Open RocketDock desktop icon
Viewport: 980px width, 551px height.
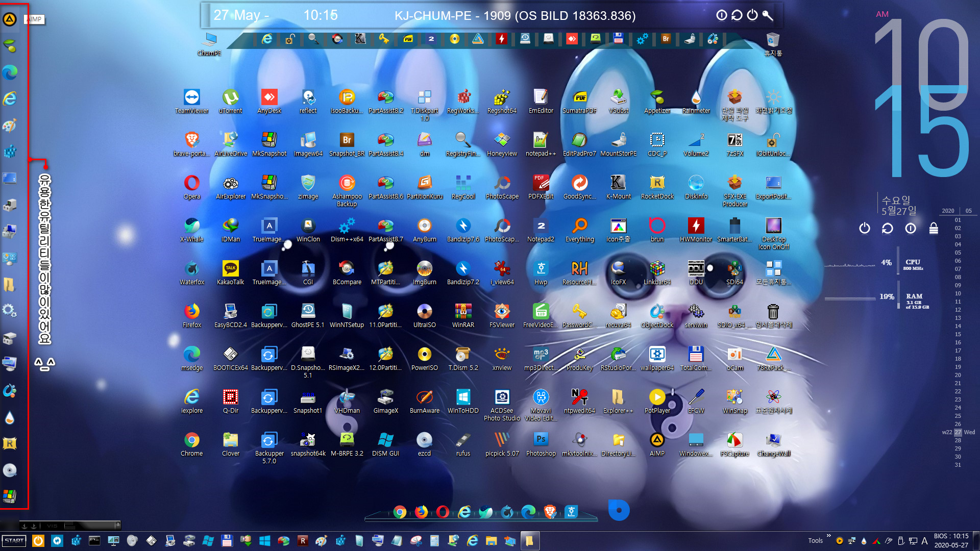coord(657,187)
